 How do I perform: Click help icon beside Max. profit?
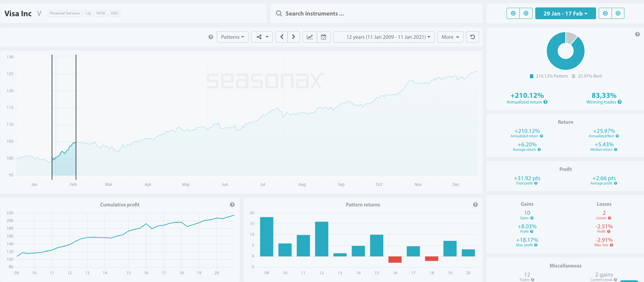point(536,245)
